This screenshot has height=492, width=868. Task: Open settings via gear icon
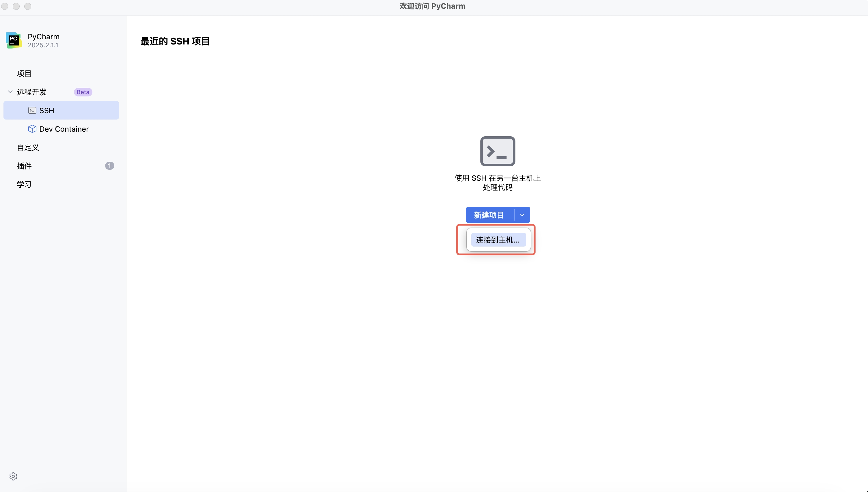point(13,476)
